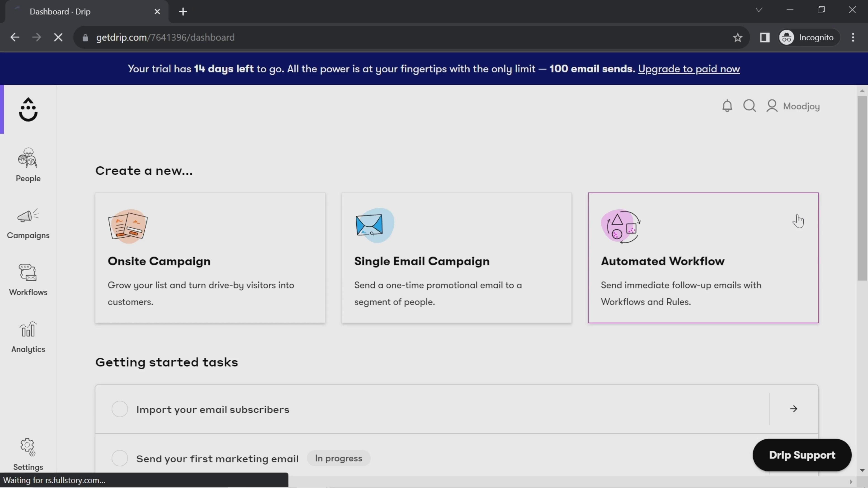Click Upgrade to paid now link
Screen dimensions: 868x488
(x=689, y=69)
